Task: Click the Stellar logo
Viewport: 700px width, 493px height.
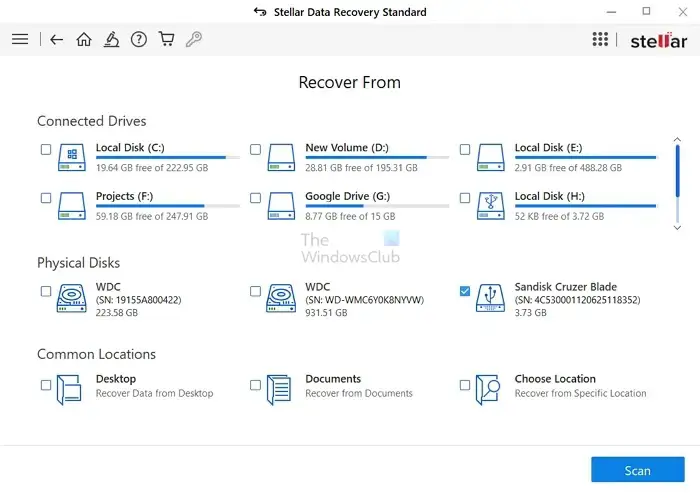Action: click(658, 40)
